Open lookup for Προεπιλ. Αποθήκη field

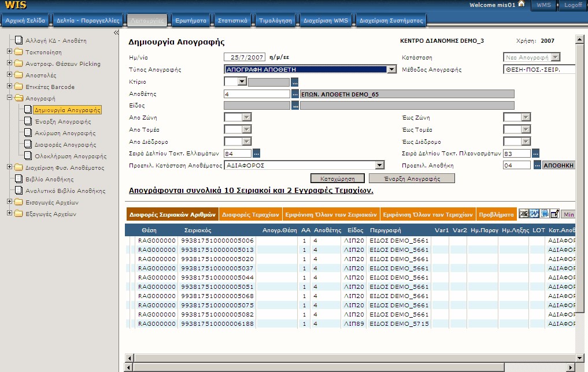pos(537,165)
